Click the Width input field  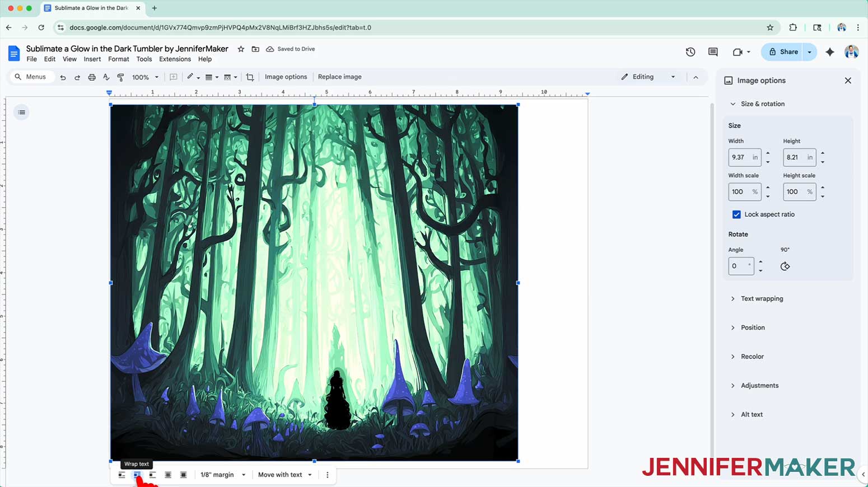click(x=744, y=157)
